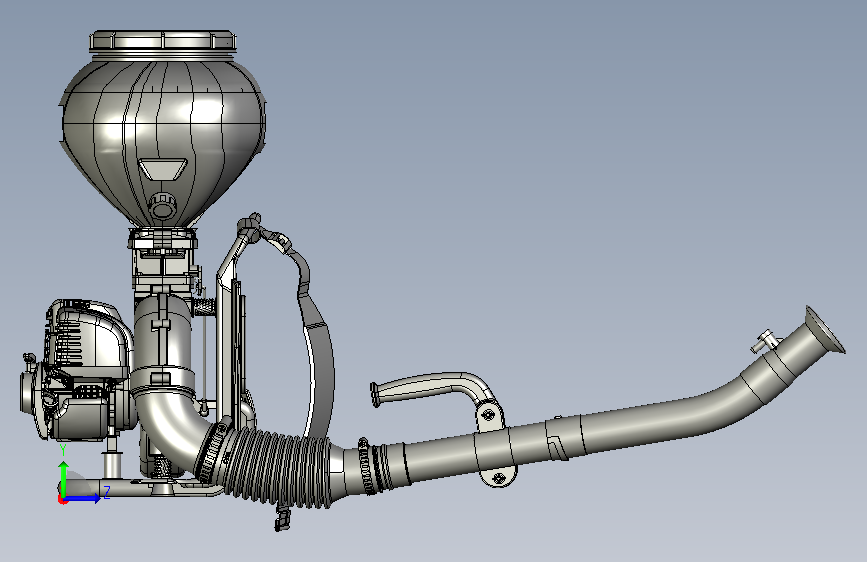The width and height of the screenshot is (867, 562).
Task: Select the vertical blower duct cylinder
Action: pos(164,343)
